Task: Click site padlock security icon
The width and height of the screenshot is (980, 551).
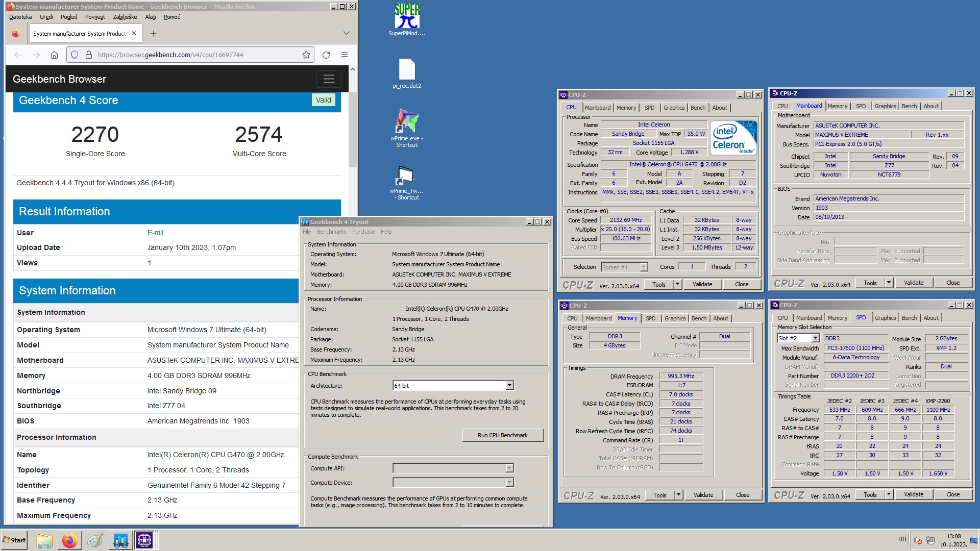Action: point(88,55)
